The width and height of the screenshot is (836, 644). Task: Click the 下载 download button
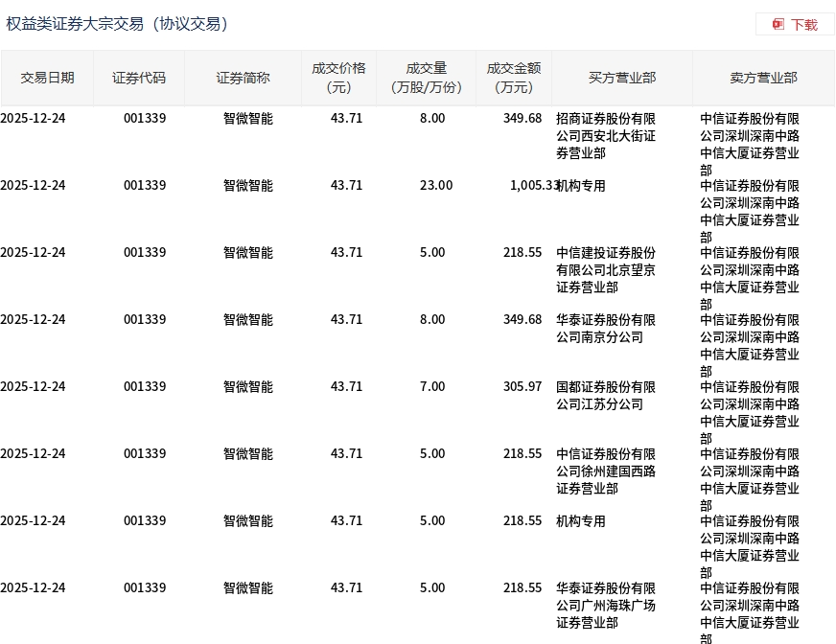(795, 25)
